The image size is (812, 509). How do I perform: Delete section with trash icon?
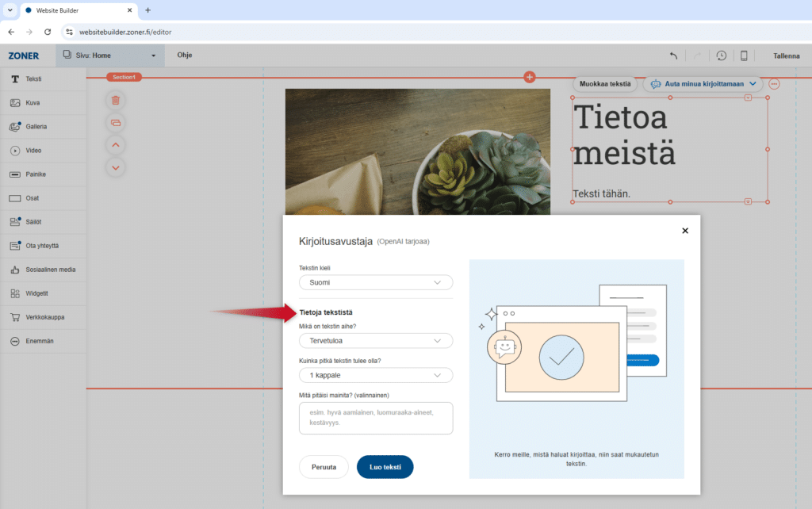pos(116,100)
